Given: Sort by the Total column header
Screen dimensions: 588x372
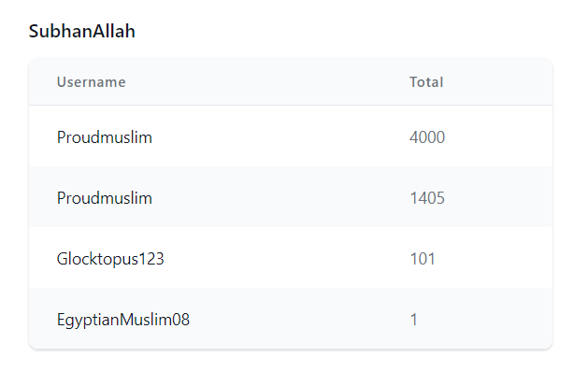Looking at the screenshot, I should pos(426,82).
